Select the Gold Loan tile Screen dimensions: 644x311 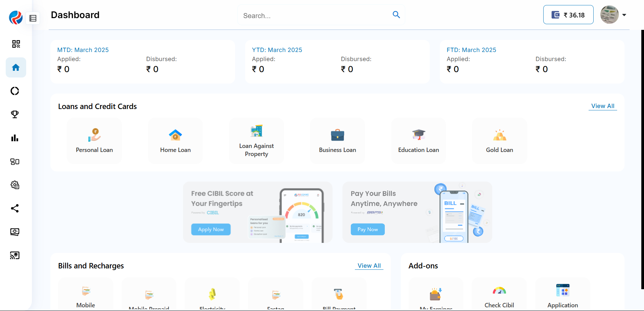point(499,141)
